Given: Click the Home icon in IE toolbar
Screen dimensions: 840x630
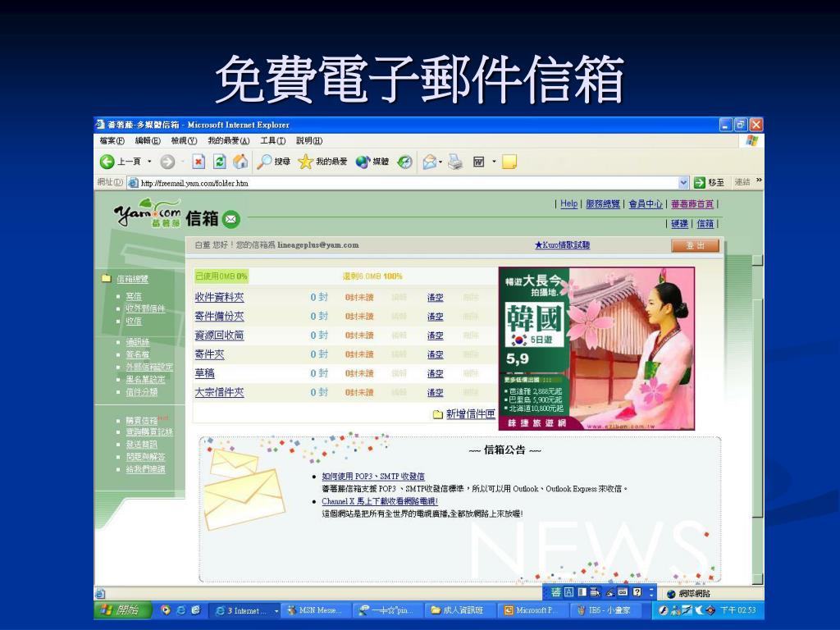Looking at the screenshot, I should click(240, 162).
